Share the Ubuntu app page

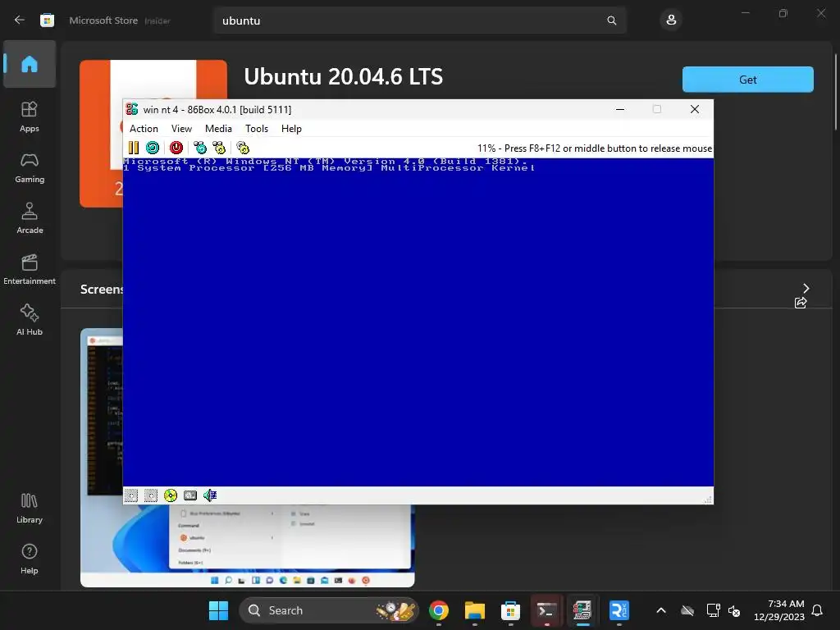[x=801, y=303]
